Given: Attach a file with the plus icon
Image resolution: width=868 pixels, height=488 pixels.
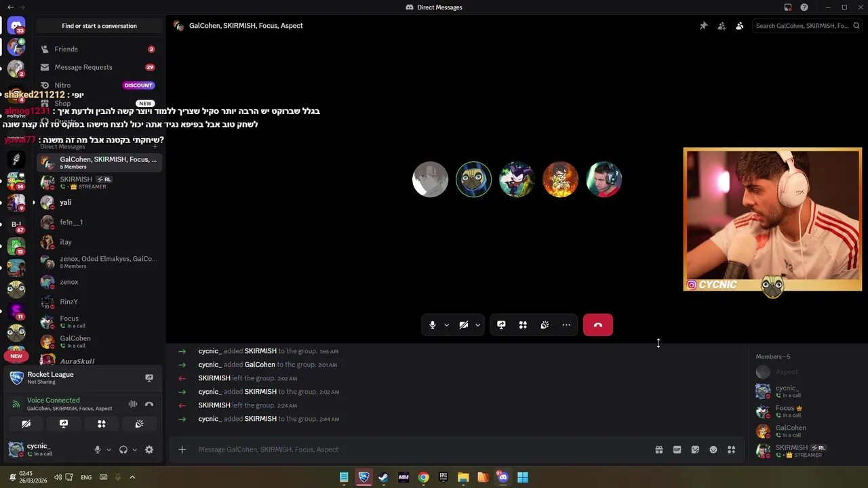Looking at the screenshot, I should pyautogui.click(x=182, y=449).
